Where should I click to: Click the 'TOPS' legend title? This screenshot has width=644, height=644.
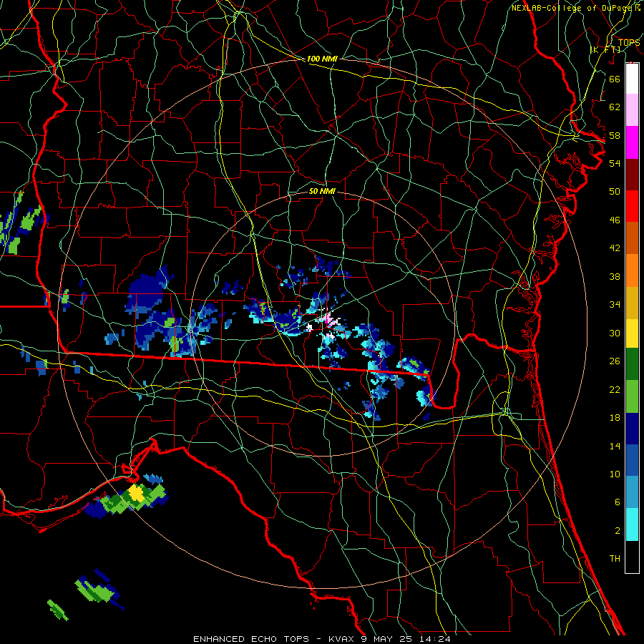tap(629, 43)
